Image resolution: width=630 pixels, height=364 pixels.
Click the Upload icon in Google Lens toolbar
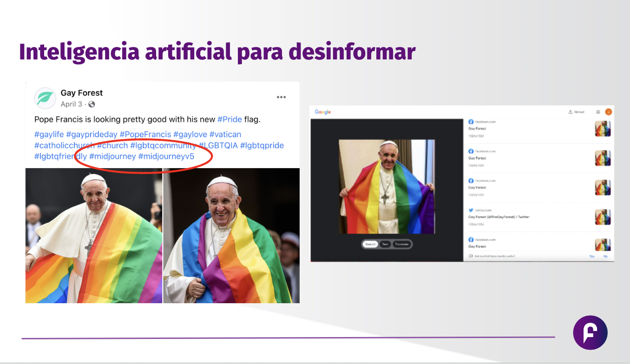pos(570,112)
